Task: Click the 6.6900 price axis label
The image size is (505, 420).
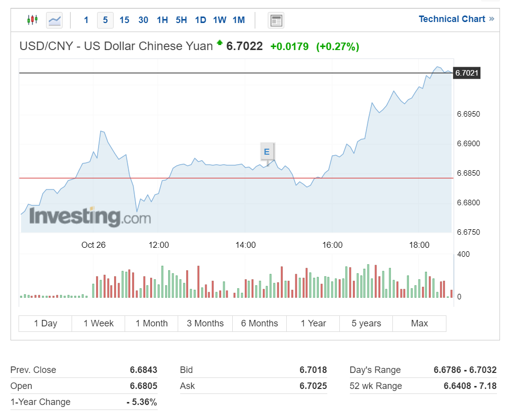Action: [468, 144]
